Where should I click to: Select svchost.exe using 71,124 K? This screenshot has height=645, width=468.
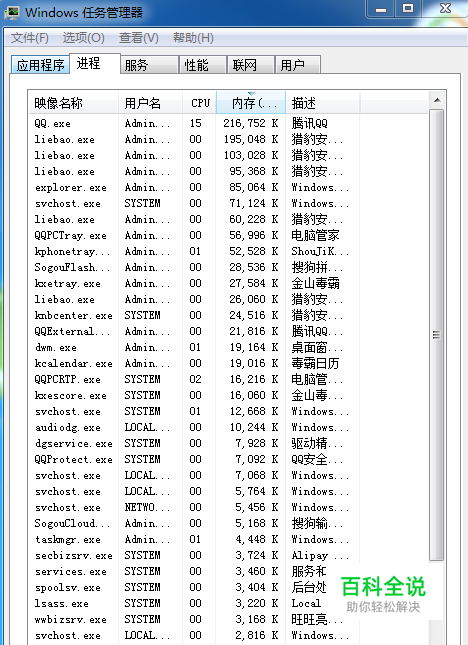pos(195,203)
